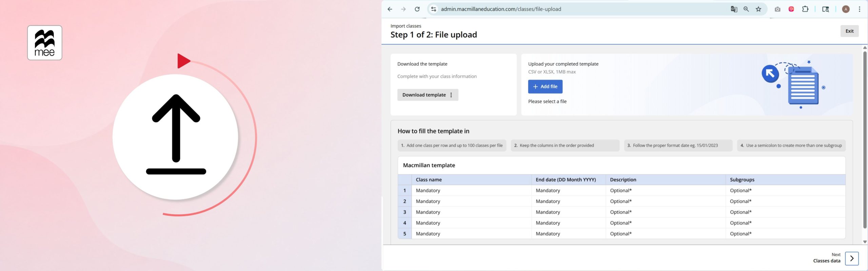The image size is (868, 271).
Task: Click the Add file button
Action: tap(545, 87)
